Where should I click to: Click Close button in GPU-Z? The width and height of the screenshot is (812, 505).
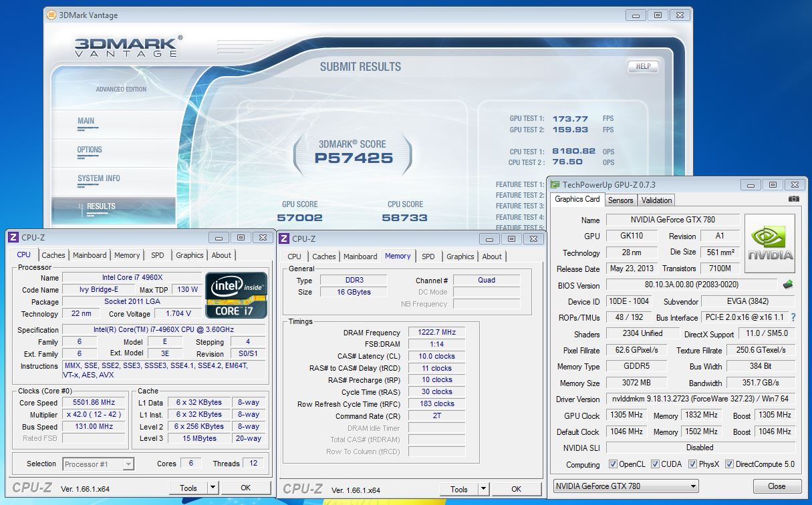[x=777, y=486]
